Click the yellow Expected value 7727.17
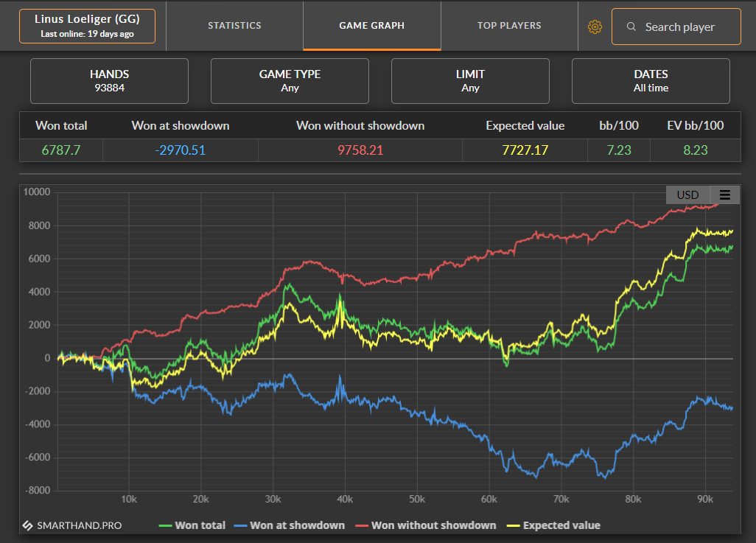The width and height of the screenshot is (756, 543). (525, 150)
